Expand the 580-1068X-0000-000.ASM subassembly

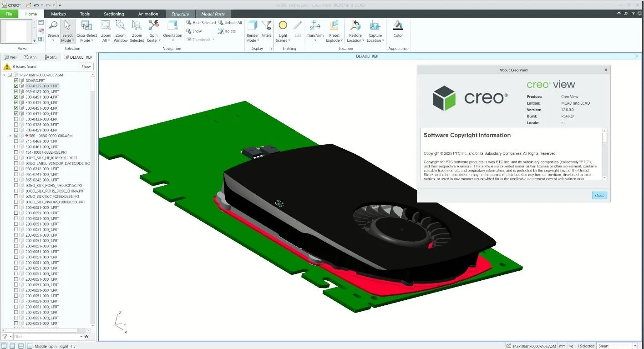(10, 136)
